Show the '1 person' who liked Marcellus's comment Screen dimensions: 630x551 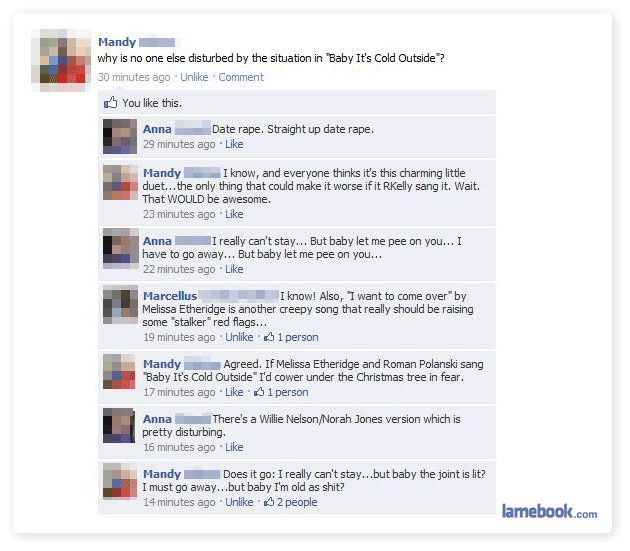[x=298, y=337]
